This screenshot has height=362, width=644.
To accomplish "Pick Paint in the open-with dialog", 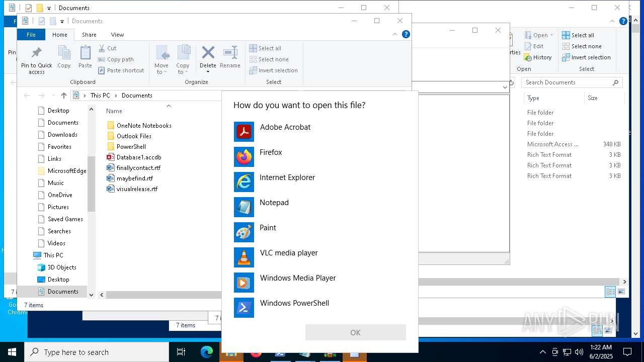I will click(320, 232).
